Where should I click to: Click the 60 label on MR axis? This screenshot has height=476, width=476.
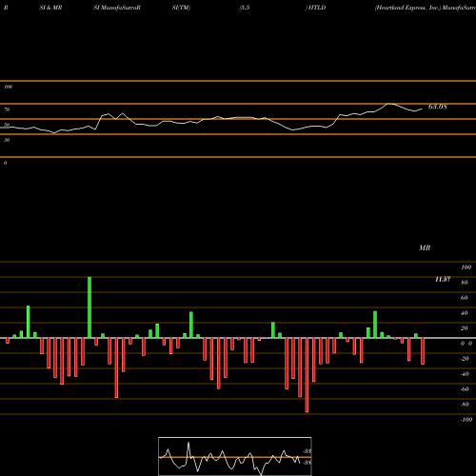[x=465, y=298]
